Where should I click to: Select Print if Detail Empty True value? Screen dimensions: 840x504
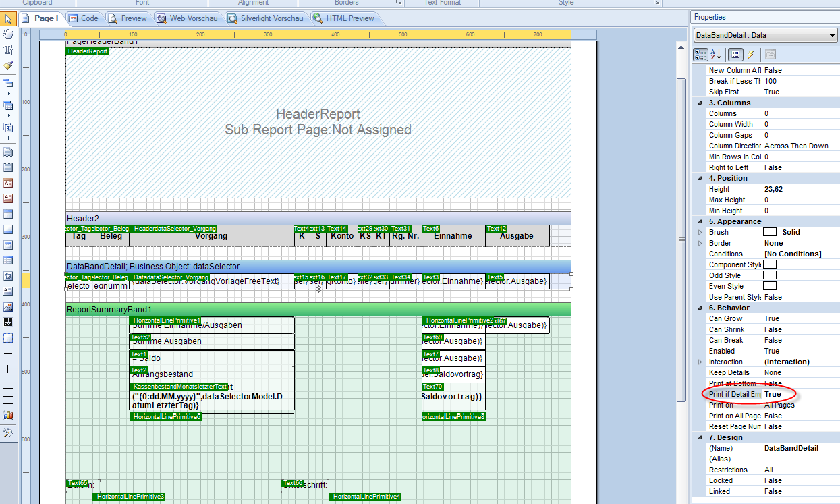801,394
